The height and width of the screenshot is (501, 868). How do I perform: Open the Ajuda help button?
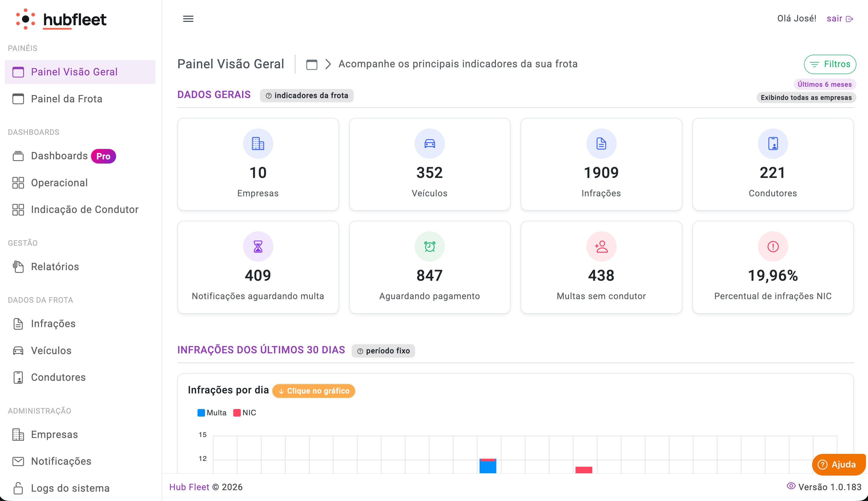(839, 464)
